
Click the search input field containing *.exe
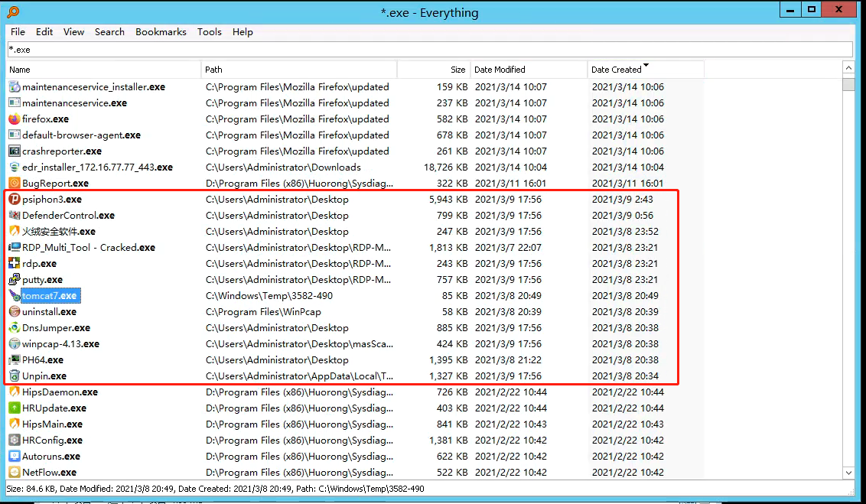[428, 50]
